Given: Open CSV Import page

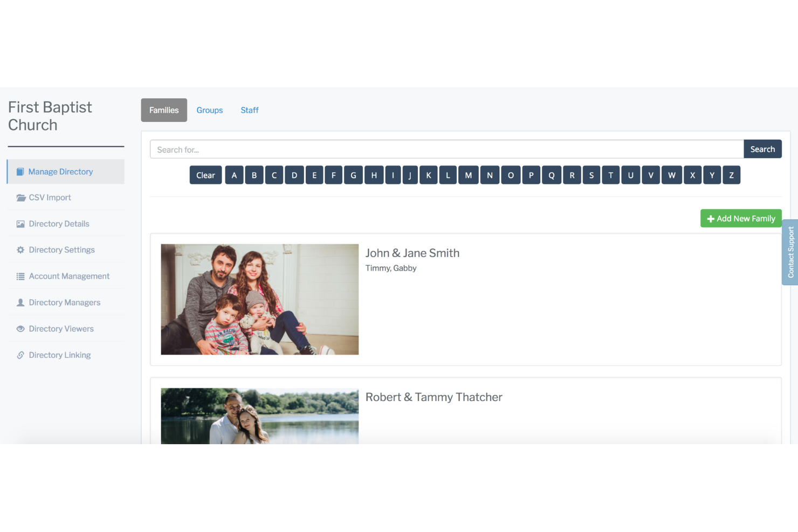Looking at the screenshot, I should (x=66, y=197).
